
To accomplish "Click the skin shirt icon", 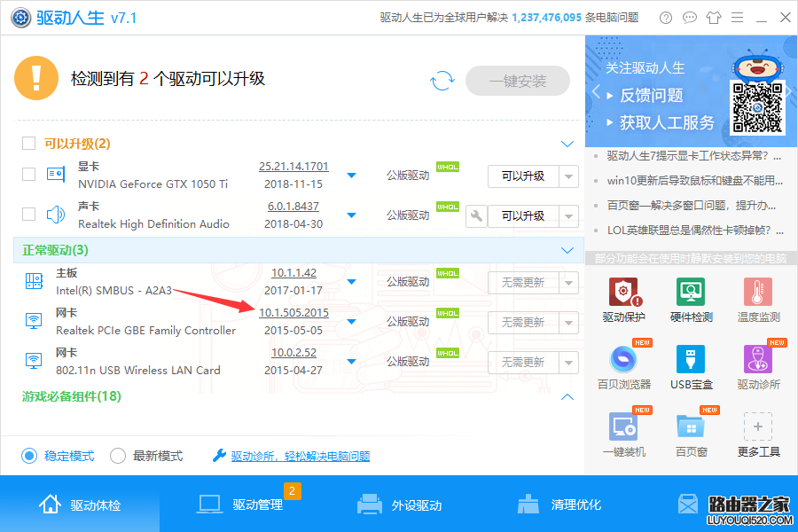I will [714, 18].
